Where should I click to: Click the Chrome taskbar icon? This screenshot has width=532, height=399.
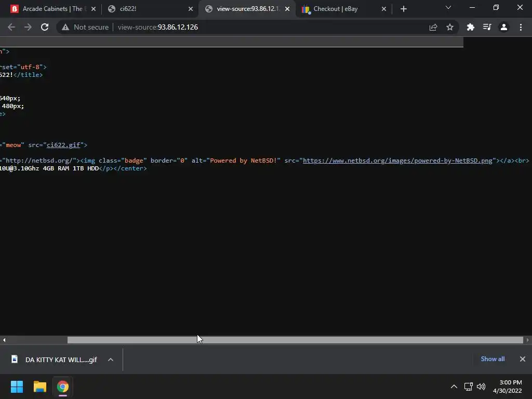(62, 387)
